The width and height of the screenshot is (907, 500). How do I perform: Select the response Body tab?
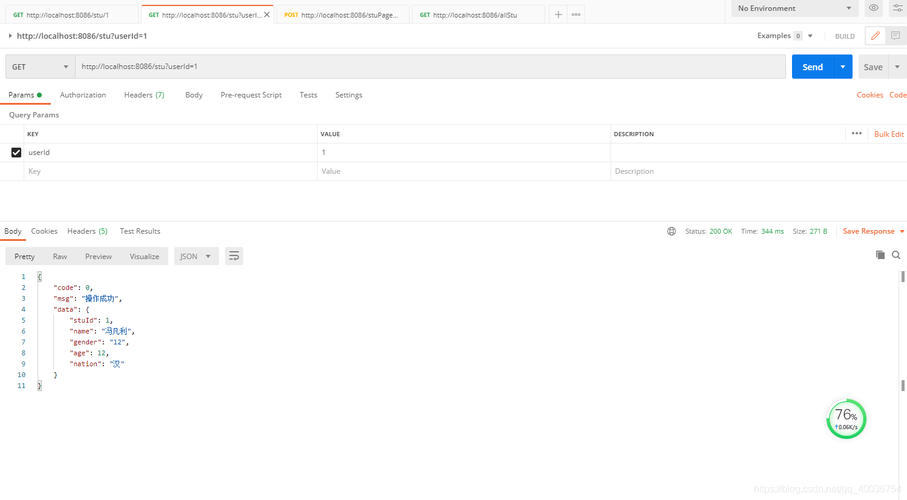pos(13,231)
